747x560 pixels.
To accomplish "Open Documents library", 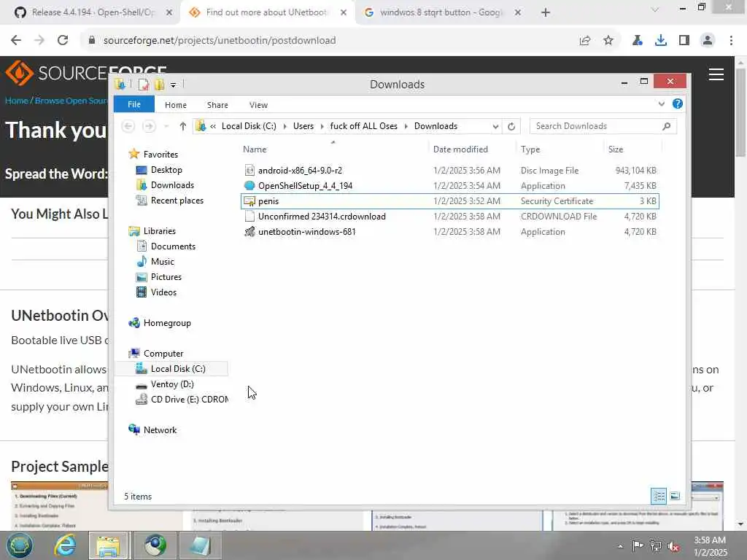I will [173, 246].
